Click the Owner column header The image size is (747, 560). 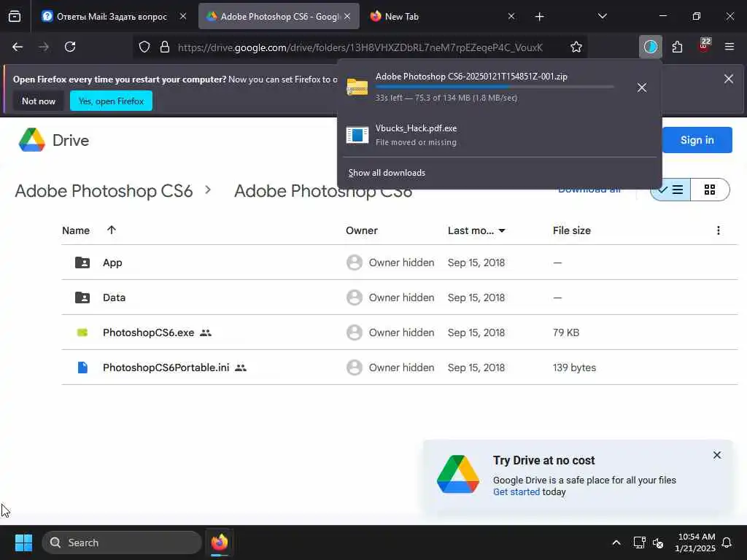click(x=362, y=230)
